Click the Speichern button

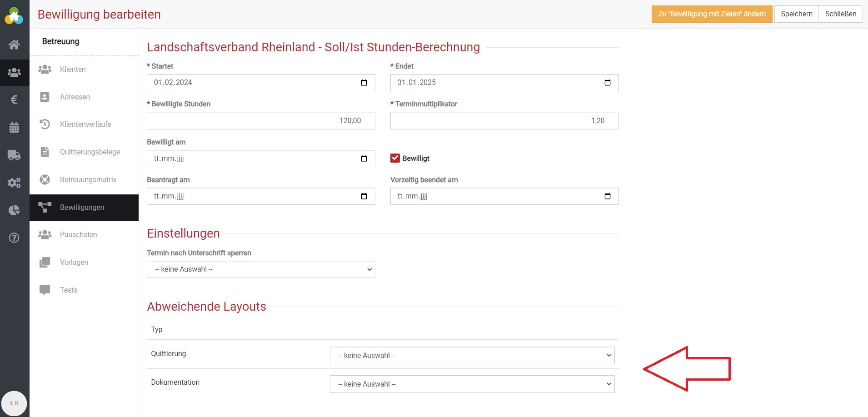796,14
